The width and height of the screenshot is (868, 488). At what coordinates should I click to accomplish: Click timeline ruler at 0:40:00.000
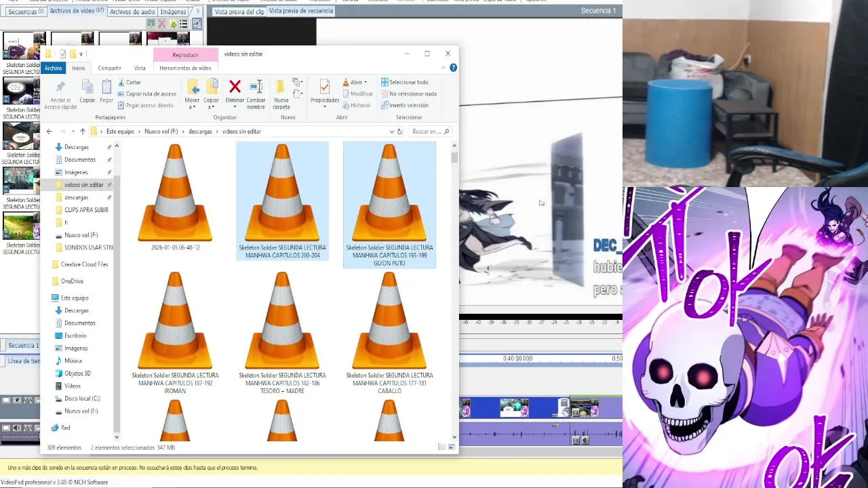pos(517,359)
